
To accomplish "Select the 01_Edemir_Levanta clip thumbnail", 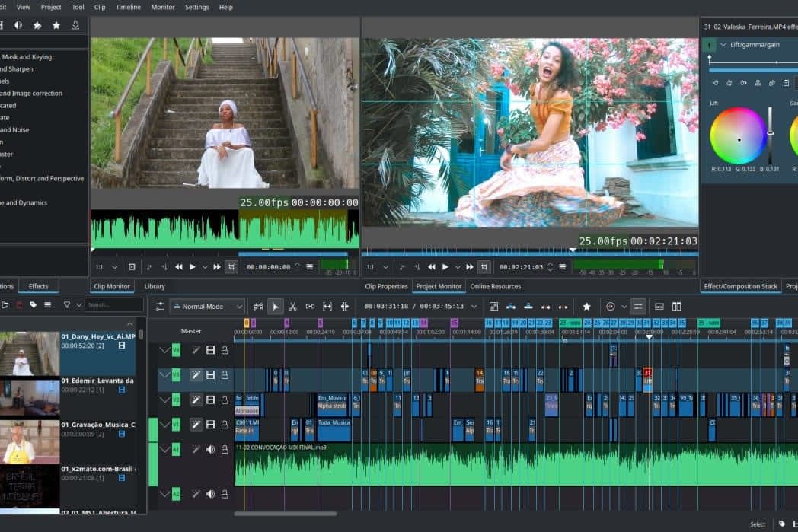I will (29, 397).
